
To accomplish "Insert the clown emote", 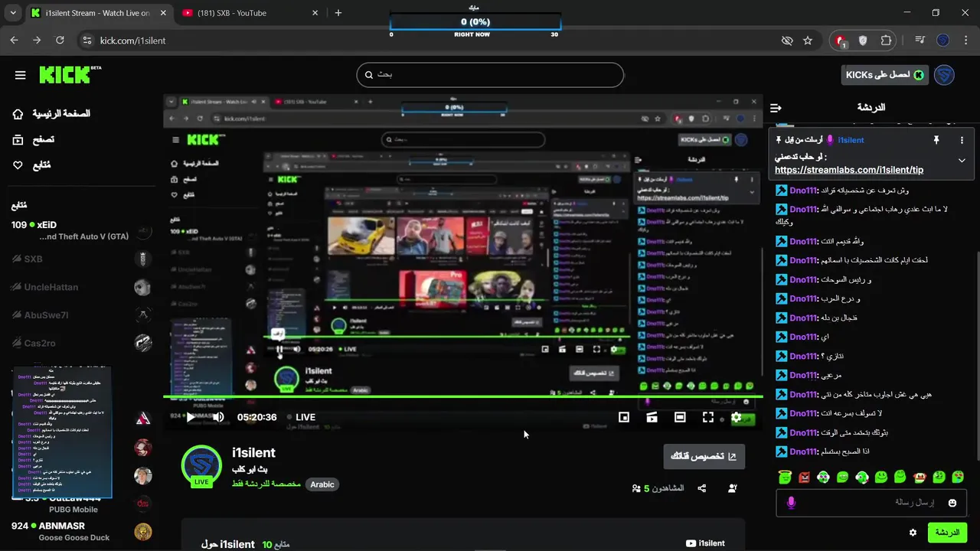I will (920, 477).
